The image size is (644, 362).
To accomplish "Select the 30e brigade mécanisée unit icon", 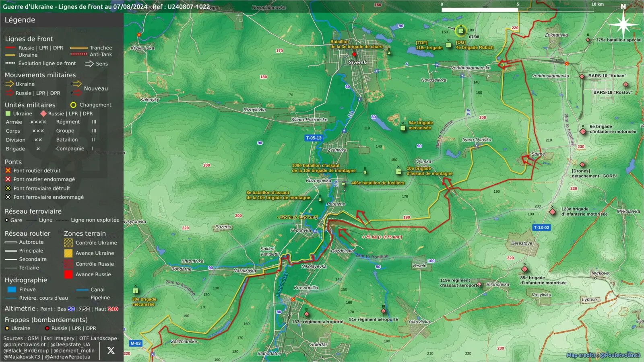I will 136,290.
